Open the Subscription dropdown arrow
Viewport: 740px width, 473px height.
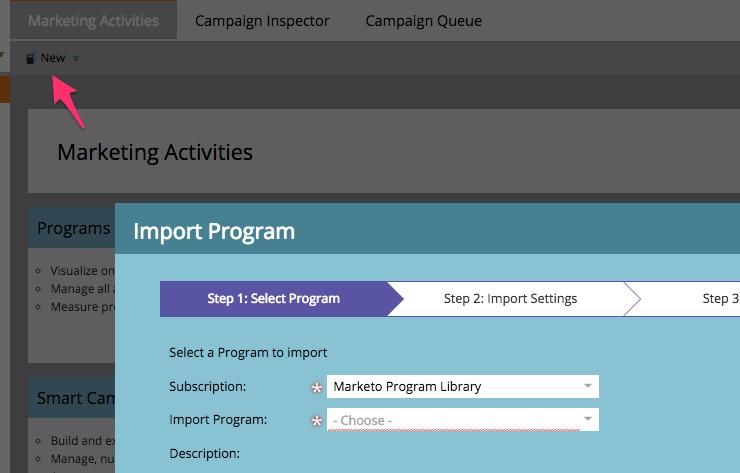tap(588, 386)
